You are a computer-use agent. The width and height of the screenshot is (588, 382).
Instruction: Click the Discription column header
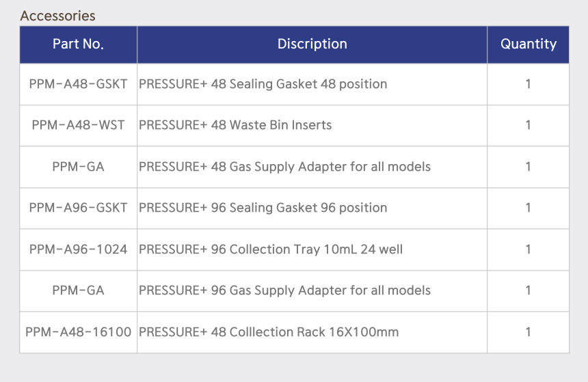tap(312, 44)
